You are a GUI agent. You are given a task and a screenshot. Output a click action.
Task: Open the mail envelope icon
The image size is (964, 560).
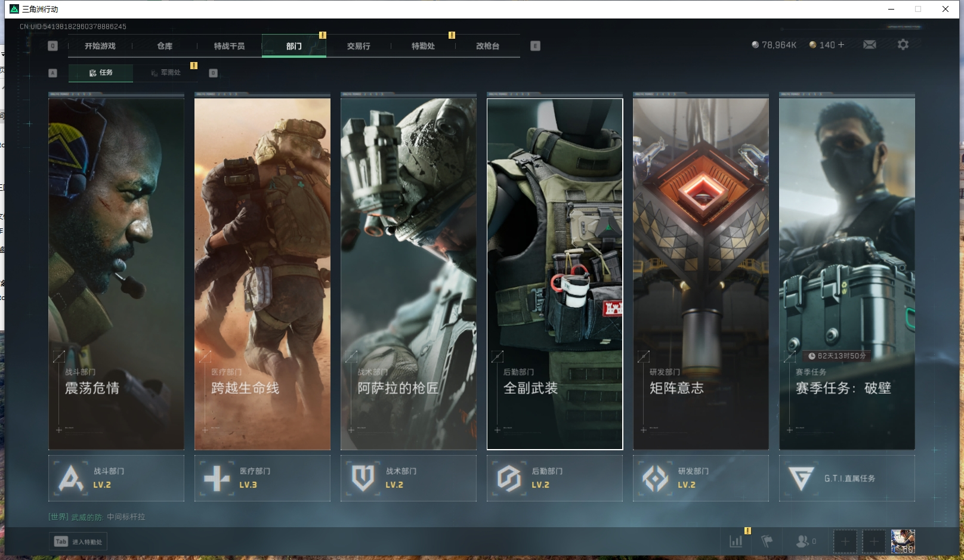pyautogui.click(x=870, y=45)
